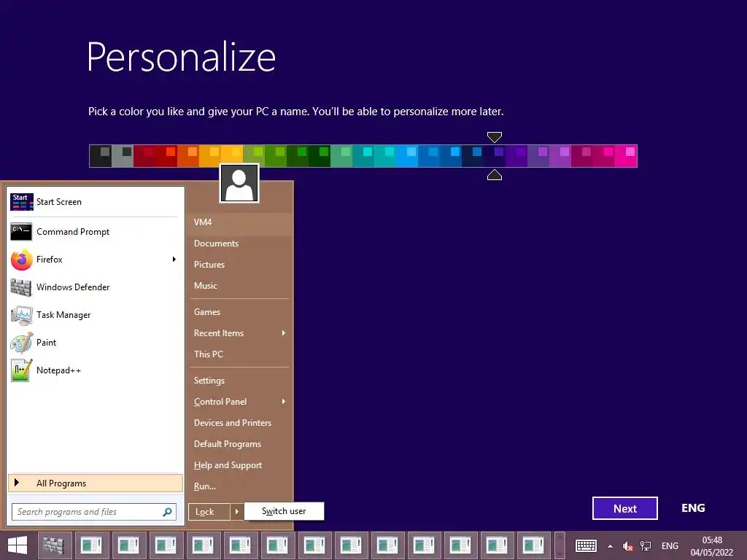Pick the black color swatch
The height and width of the screenshot is (560, 747).
click(x=101, y=156)
